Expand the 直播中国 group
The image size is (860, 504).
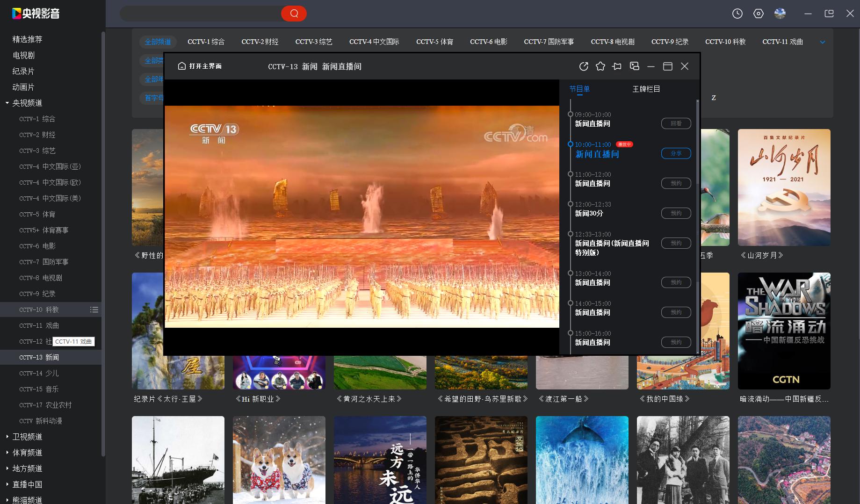[7, 484]
